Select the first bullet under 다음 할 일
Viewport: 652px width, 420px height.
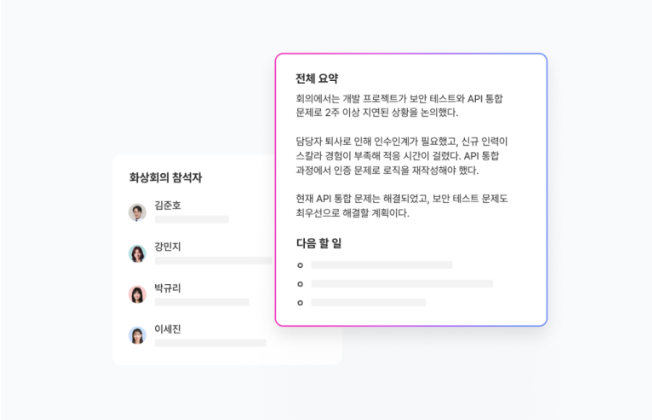tap(300, 265)
